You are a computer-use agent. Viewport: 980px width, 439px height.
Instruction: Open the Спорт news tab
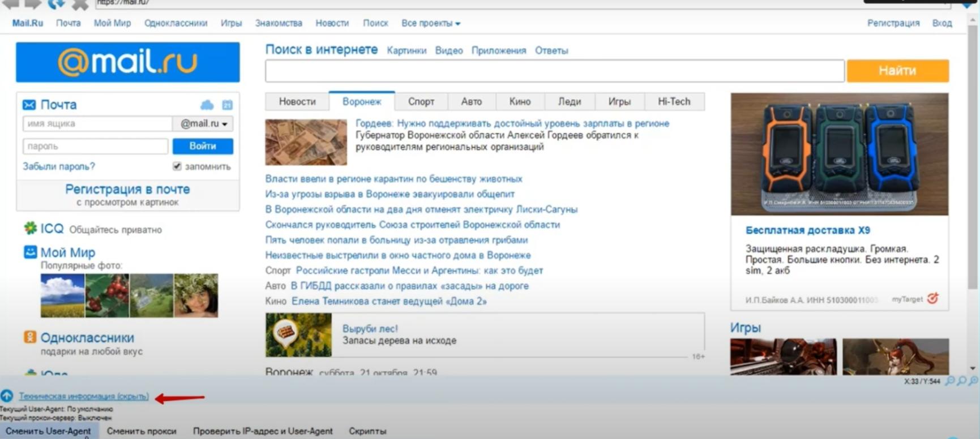[421, 102]
